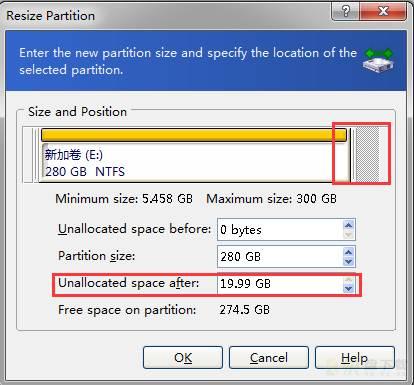Open the Help button at bottom
Image resolution: width=414 pixels, height=385 pixels.
[x=355, y=358]
